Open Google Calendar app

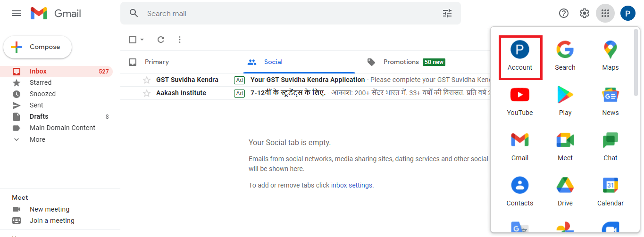point(610,192)
